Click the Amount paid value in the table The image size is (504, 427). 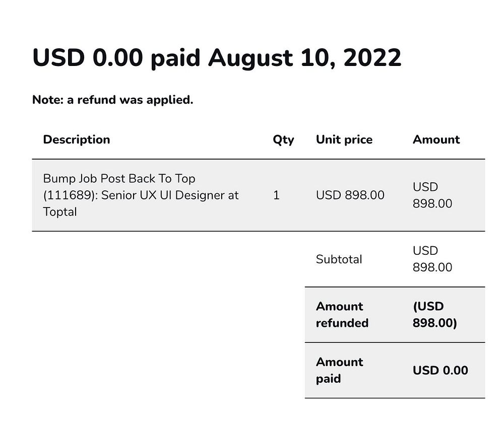pyautogui.click(x=440, y=370)
